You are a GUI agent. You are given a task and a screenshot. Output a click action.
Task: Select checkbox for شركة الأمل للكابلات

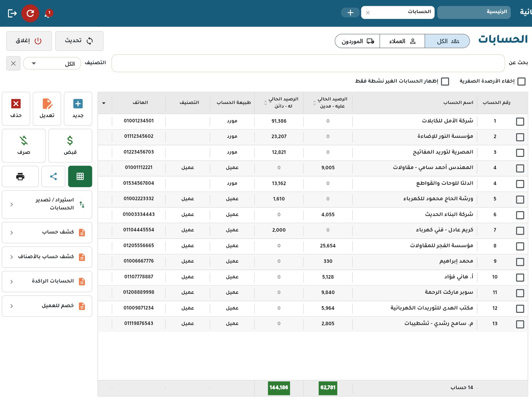click(x=520, y=121)
